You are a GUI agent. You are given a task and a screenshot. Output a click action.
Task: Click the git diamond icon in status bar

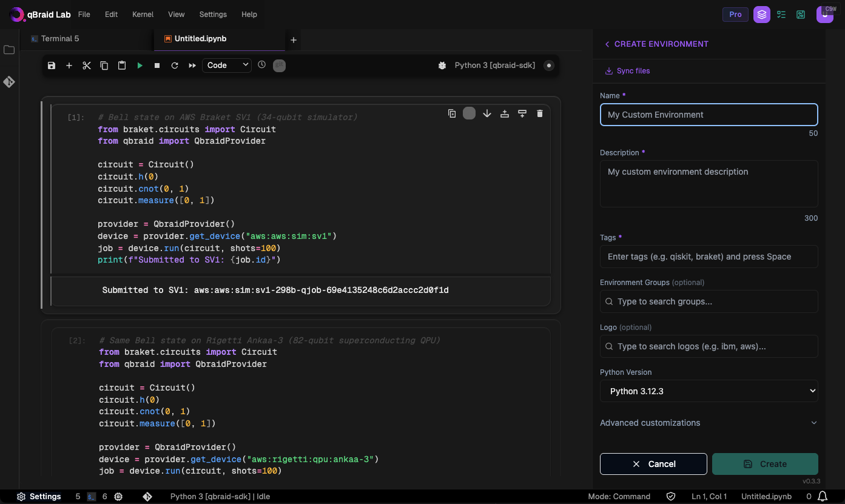pyautogui.click(x=147, y=496)
